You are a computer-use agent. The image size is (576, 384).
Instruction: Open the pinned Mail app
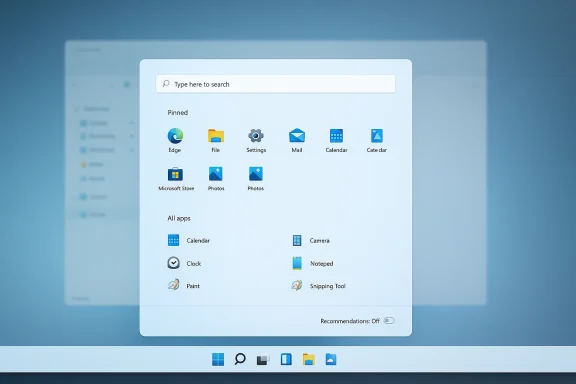click(297, 140)
